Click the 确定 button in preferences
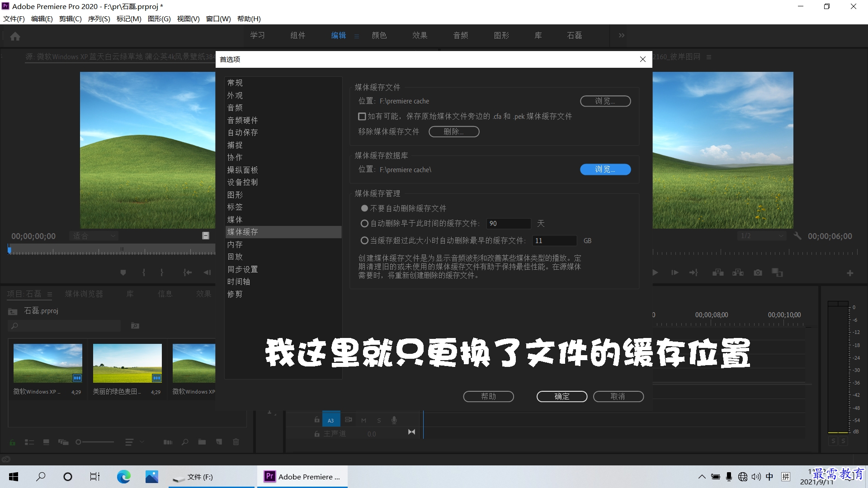The image size is (868, 488). coord(562,396)
